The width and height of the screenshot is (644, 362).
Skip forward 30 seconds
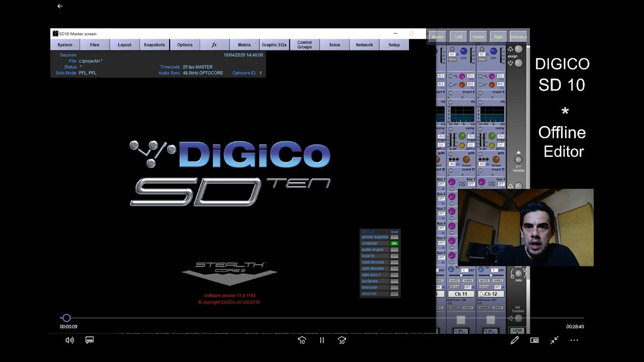point(342,340)
